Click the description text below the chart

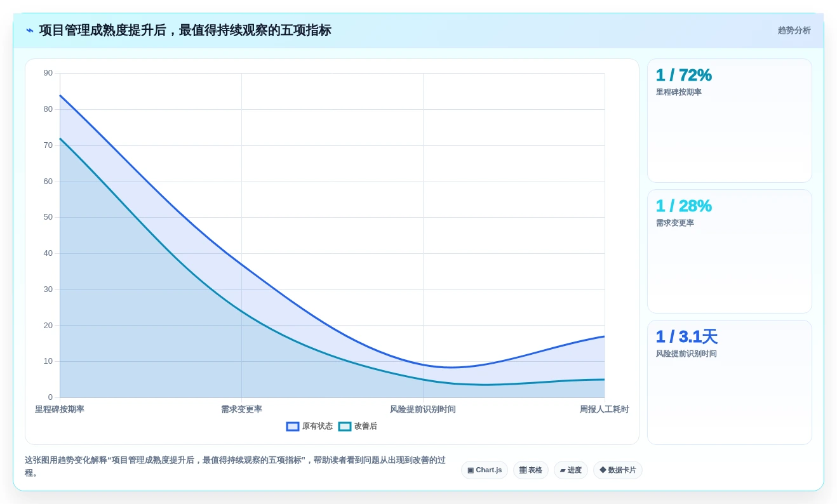pyautogui.click(x=235, y=467)
